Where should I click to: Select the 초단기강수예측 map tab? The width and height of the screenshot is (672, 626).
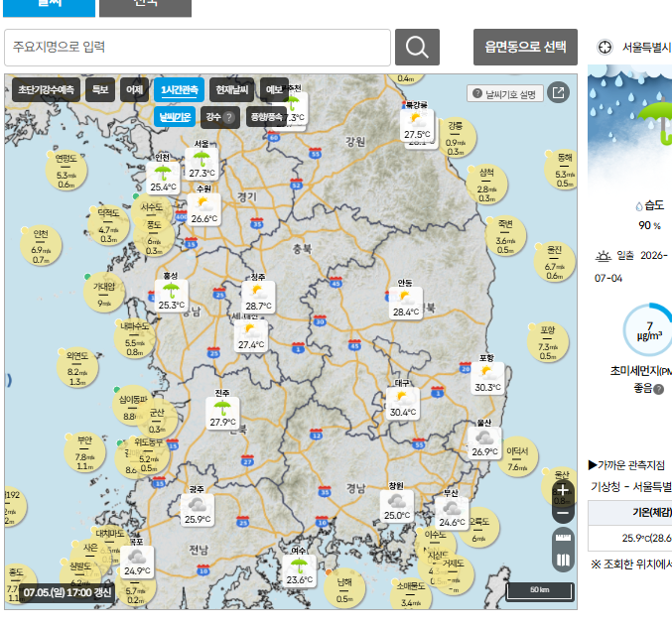(x=46, y=90)
